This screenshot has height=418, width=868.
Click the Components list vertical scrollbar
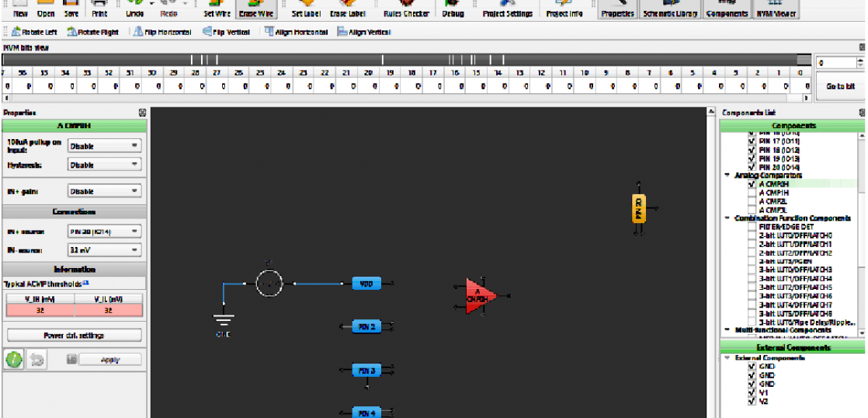863,234
